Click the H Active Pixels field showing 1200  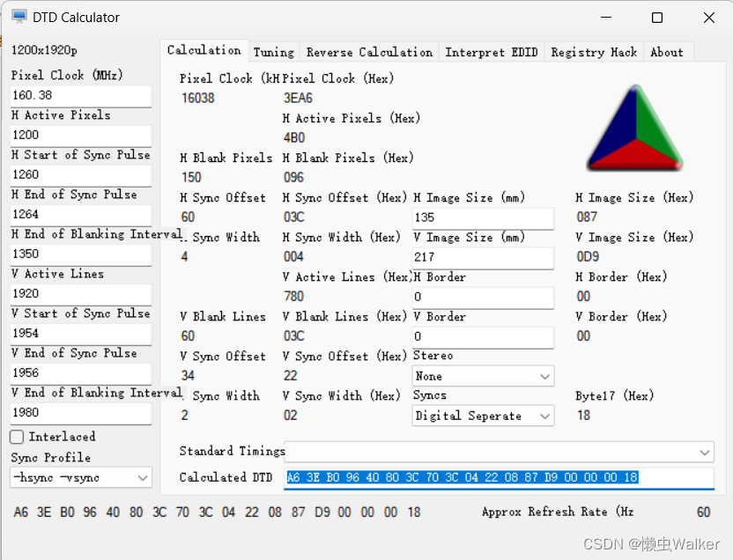[x=80, y=136]
